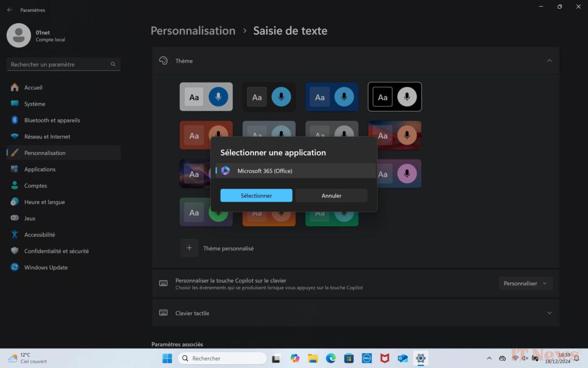Expand the Clavier tactile section

[x=549, y=313]
